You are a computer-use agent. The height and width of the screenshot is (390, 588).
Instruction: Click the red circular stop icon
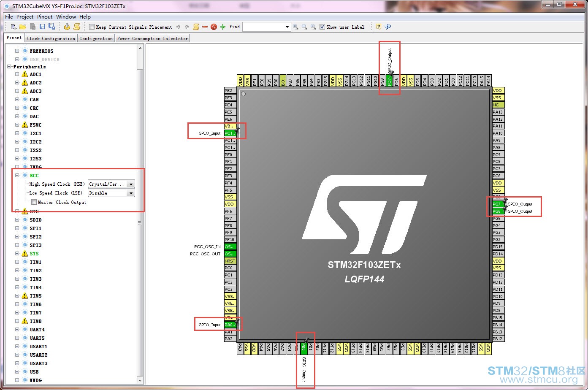[214, 27]
